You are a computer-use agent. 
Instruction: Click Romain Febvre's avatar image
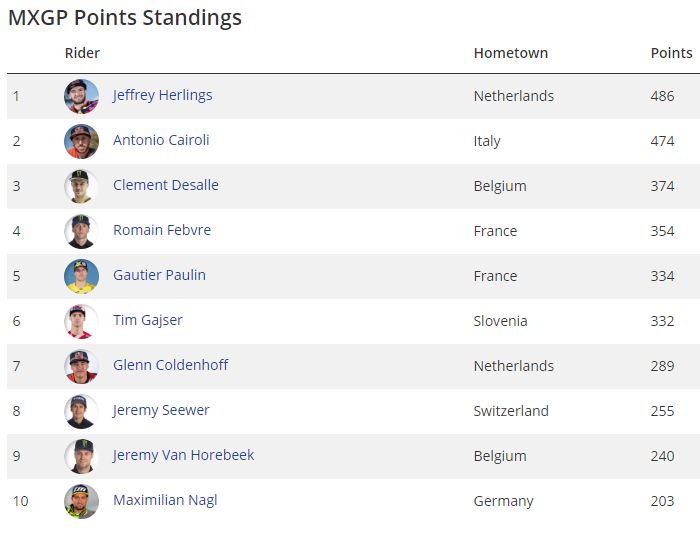(81, 231)
